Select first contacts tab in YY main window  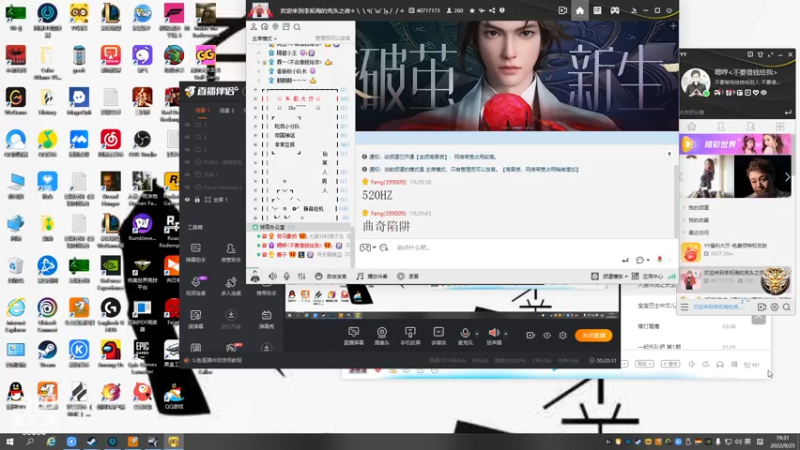[721, 127]
